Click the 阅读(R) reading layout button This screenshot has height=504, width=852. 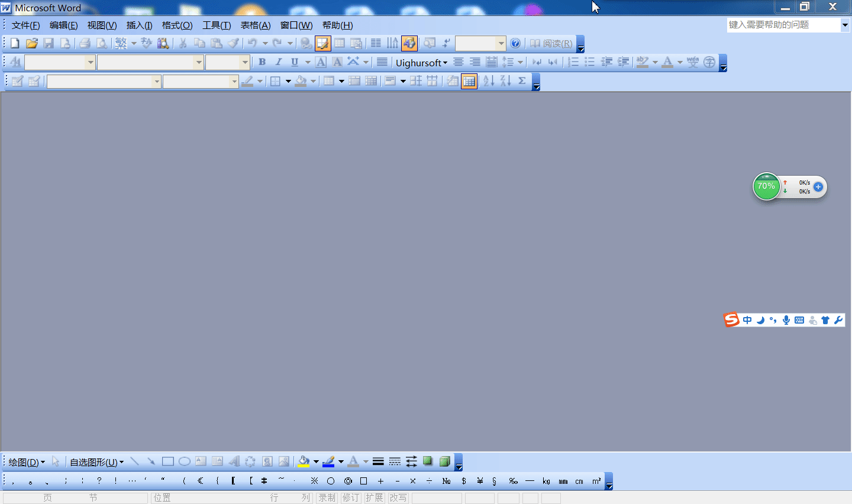click(x=551, y=43)
